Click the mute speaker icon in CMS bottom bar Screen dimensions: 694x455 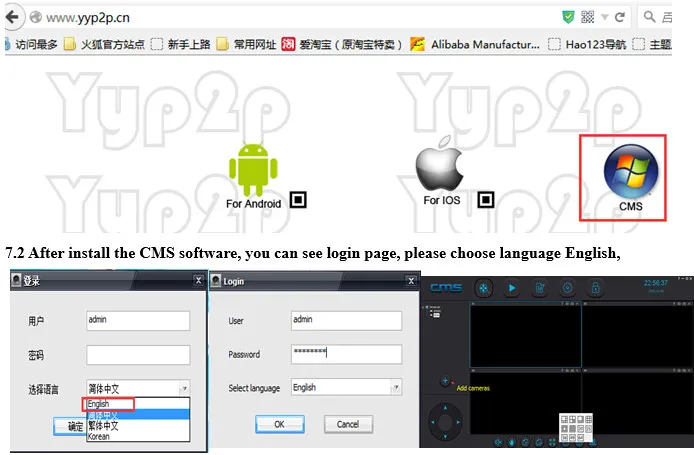click(x=498, y=442)
